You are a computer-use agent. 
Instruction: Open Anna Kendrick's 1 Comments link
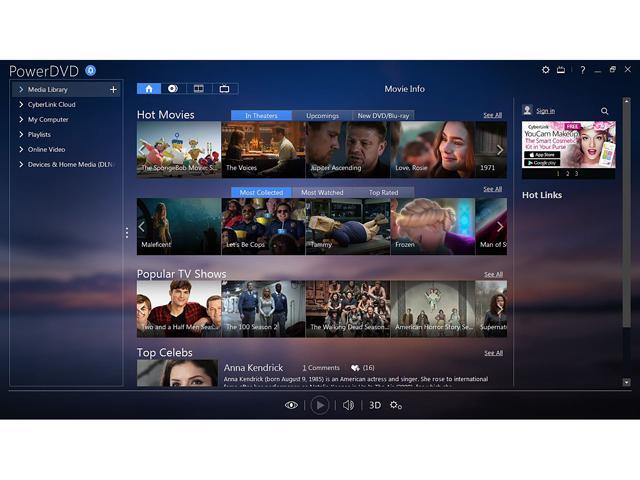point(321,368)
